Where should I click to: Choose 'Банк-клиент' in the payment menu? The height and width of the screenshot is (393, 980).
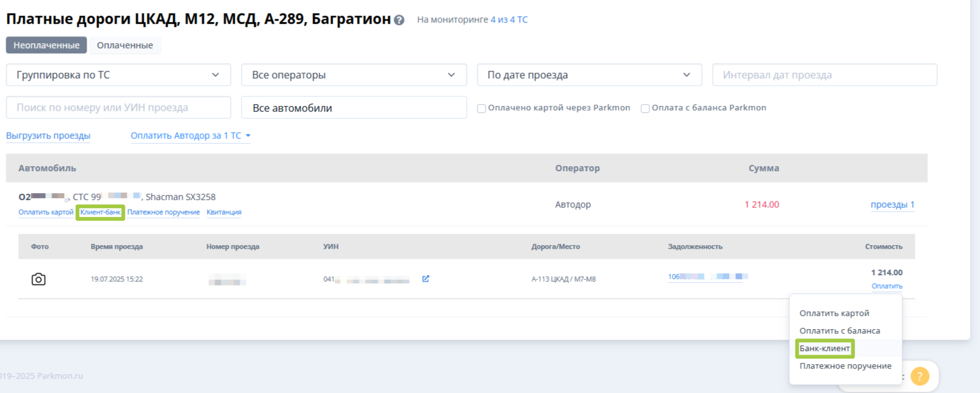click(x=824, y=348)
